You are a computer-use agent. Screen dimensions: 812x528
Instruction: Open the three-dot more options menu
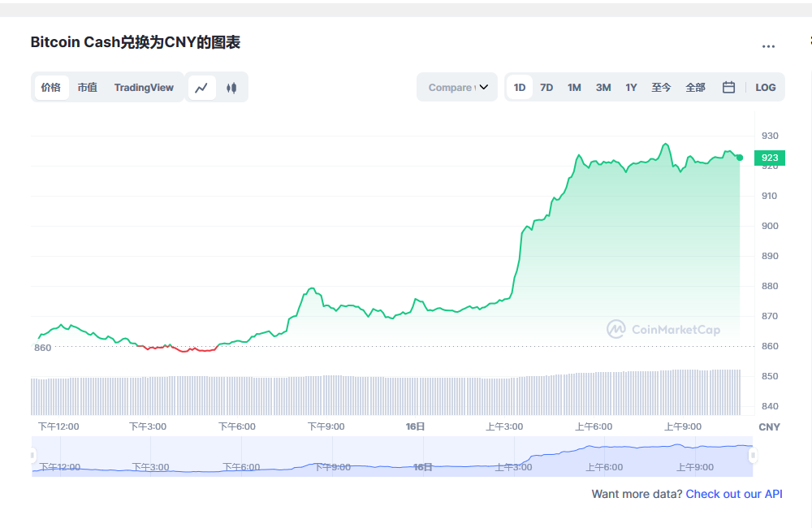coord(768,46)
